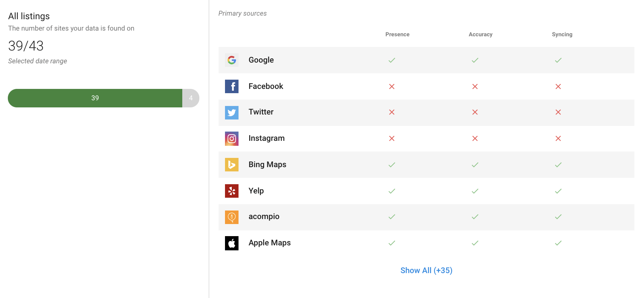Click the Google logo icon
The width and height of the screenshot is (644, 298).
tap(232, 60)
